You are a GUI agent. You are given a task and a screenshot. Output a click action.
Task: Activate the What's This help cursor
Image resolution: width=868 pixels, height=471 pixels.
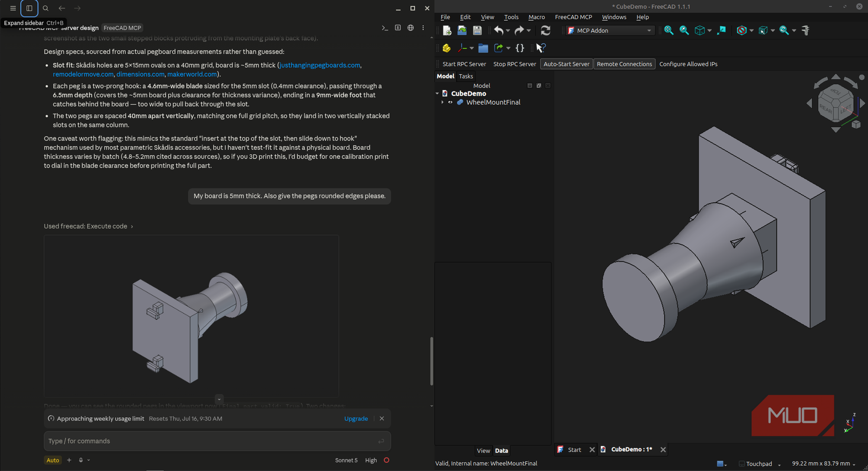point(540,48)
